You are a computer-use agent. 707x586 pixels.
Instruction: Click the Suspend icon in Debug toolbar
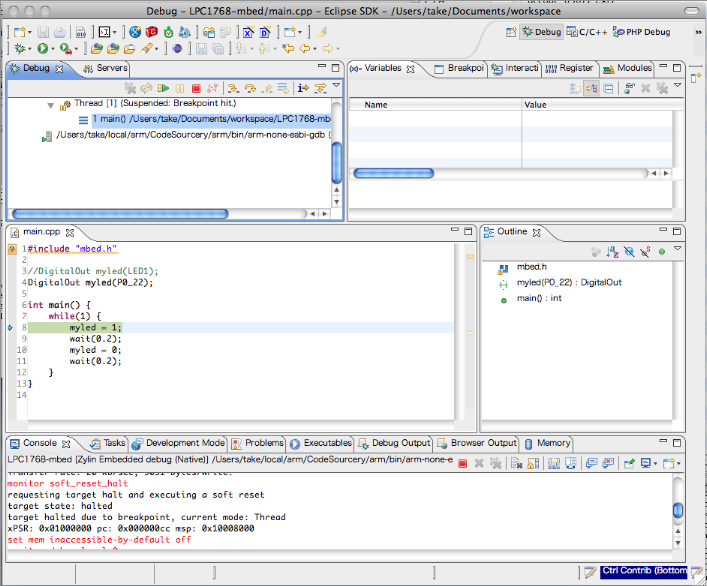[179, 89]
